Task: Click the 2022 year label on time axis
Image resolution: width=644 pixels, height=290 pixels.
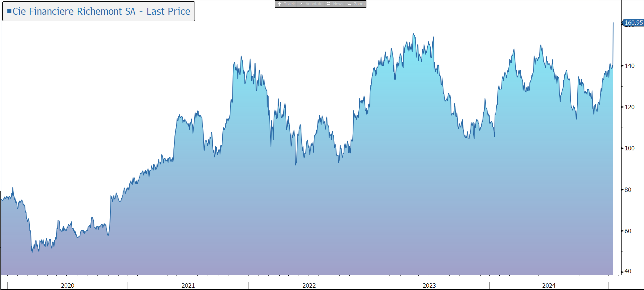Action: click(x=309, y=286)
